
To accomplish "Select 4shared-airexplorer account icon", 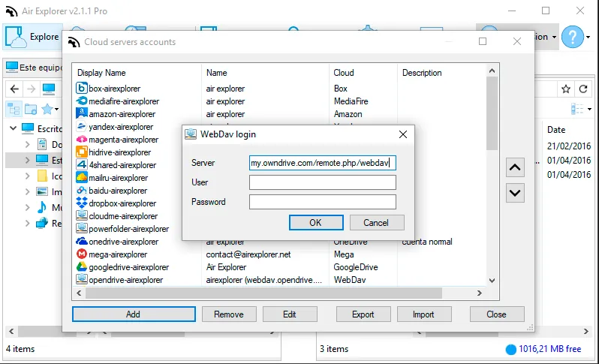I will (81, 164).
